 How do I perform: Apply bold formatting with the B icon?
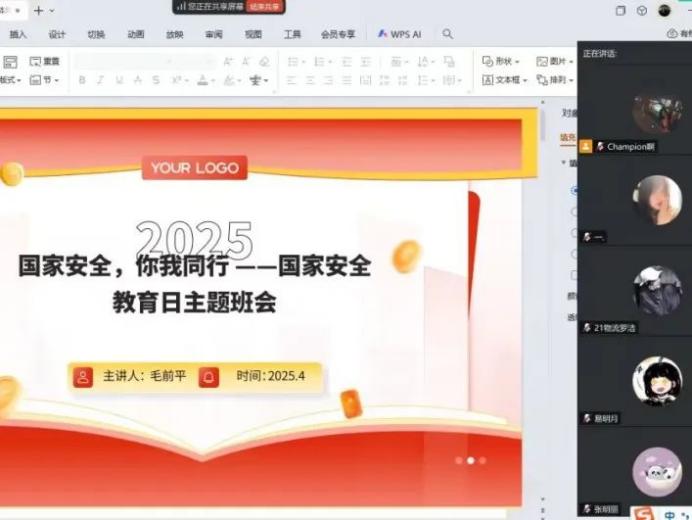81,80
